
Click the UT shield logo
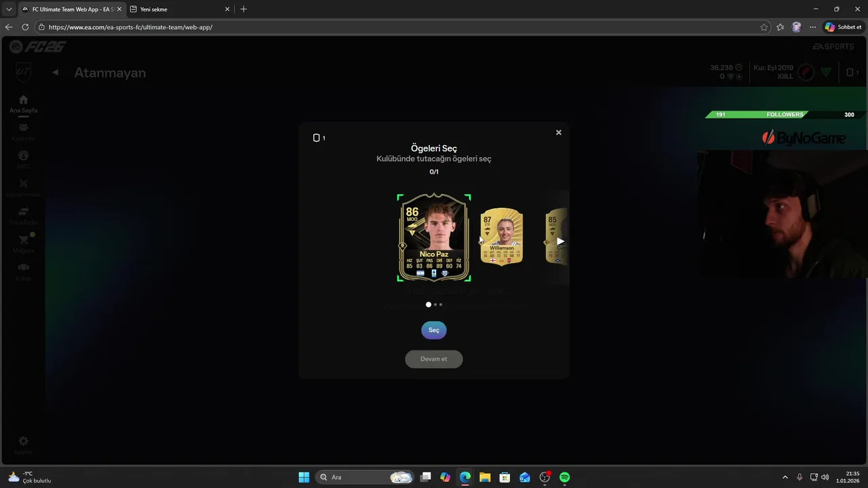[x=23, y=72]
